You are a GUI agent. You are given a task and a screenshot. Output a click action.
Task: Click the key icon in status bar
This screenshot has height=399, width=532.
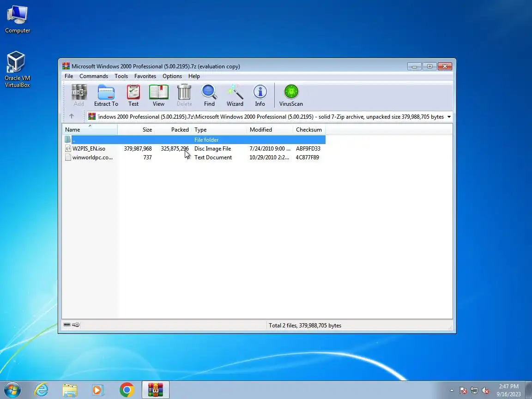click(x=76, y=325)
